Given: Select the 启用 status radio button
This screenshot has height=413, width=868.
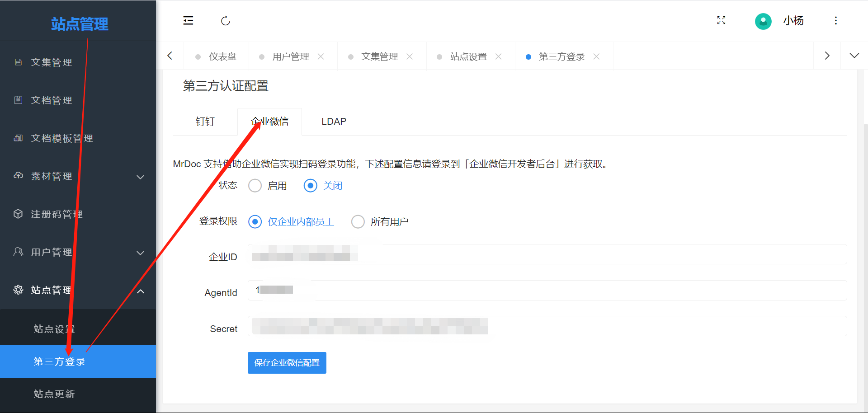Looking at the screenshot, I should pyautogui.click(x=255, y=186).
